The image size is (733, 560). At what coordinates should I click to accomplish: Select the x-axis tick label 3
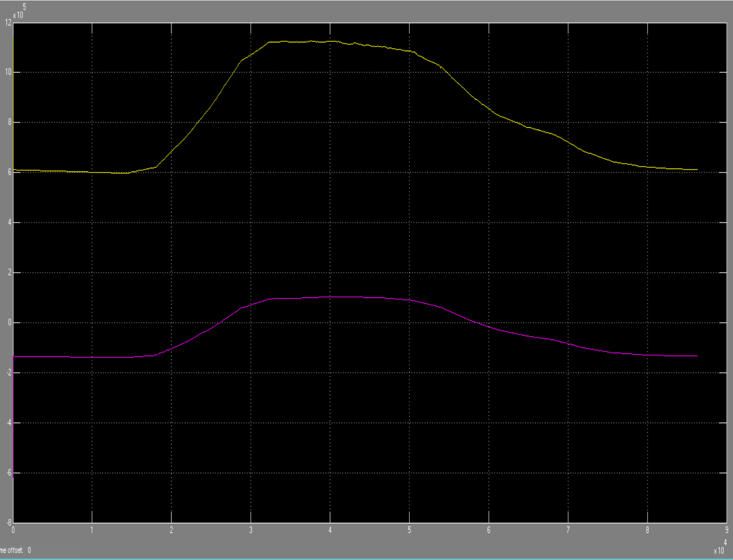251,529
